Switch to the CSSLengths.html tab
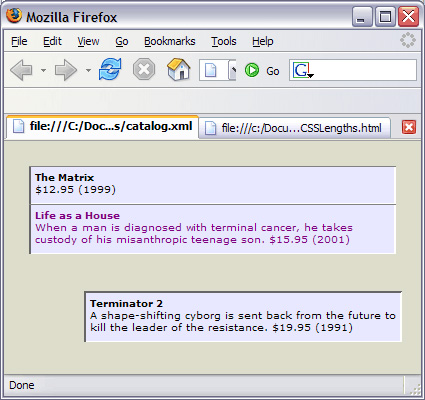 [295, 128]
